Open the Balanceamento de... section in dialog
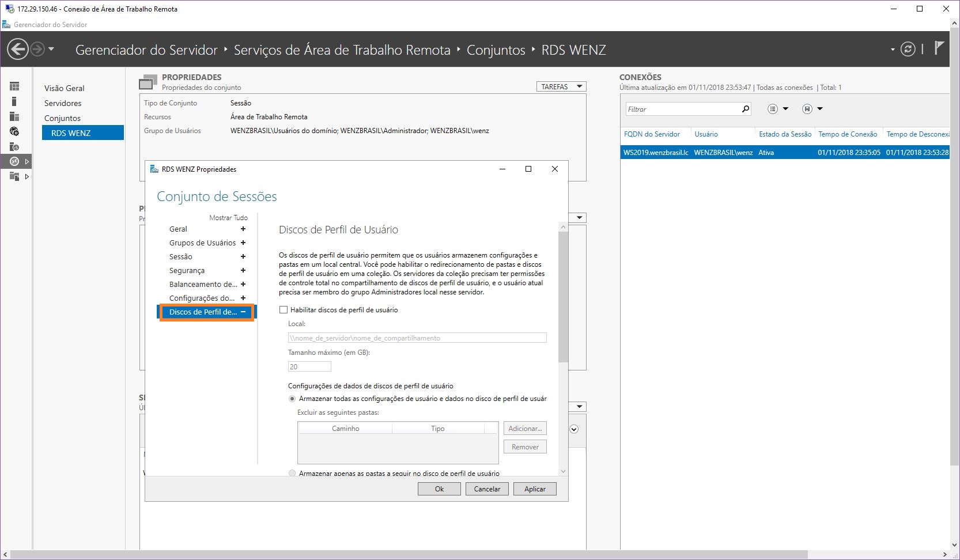The width and height of the screenshot is (960, 560). point(203,284)
